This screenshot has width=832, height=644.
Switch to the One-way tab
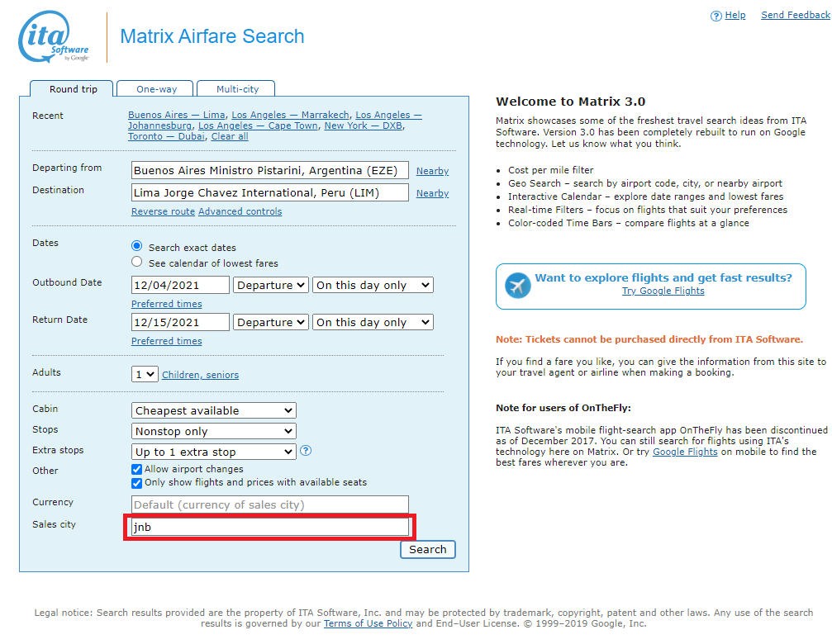click(156, 89)
